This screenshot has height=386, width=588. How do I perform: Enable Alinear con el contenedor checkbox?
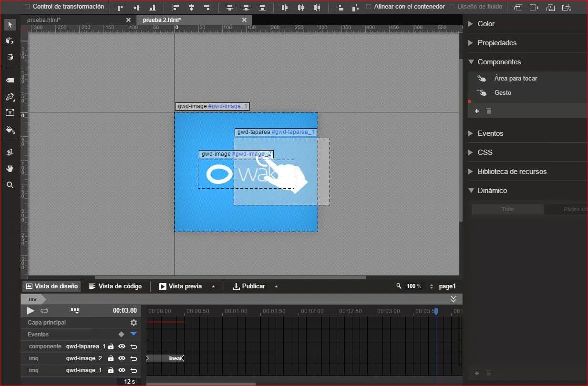pos(369,7)
